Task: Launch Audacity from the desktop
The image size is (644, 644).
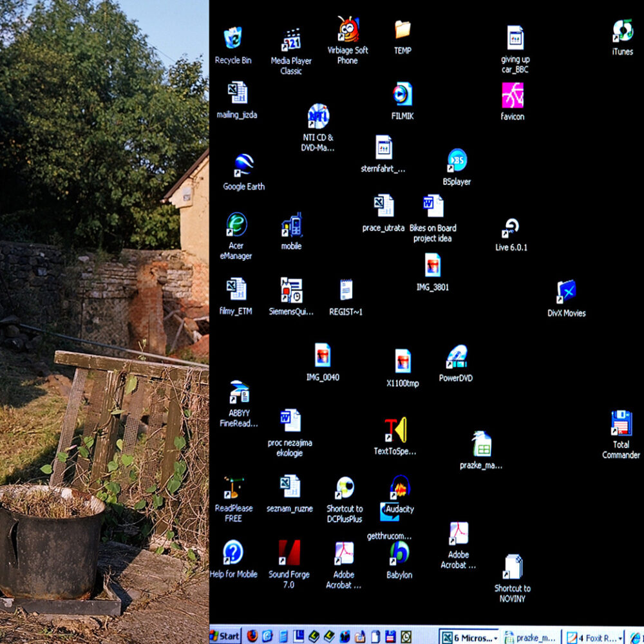Action: click(x=400, y=488)
